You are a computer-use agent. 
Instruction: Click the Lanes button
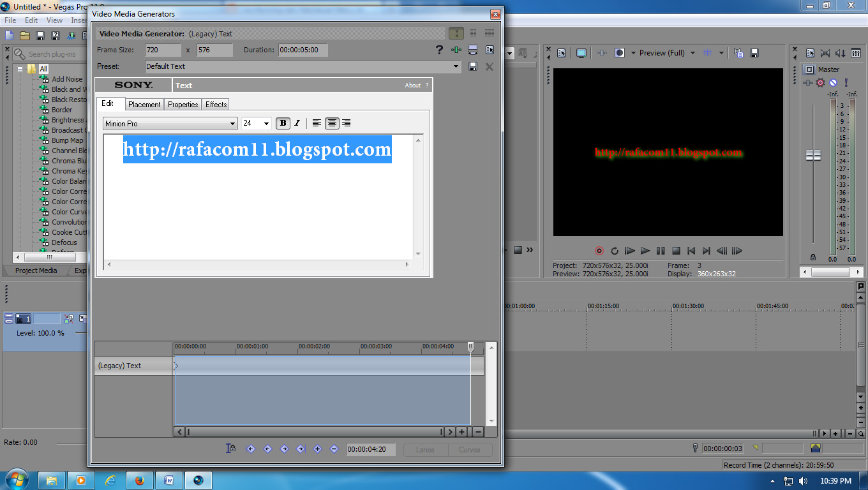pos(425,450)
